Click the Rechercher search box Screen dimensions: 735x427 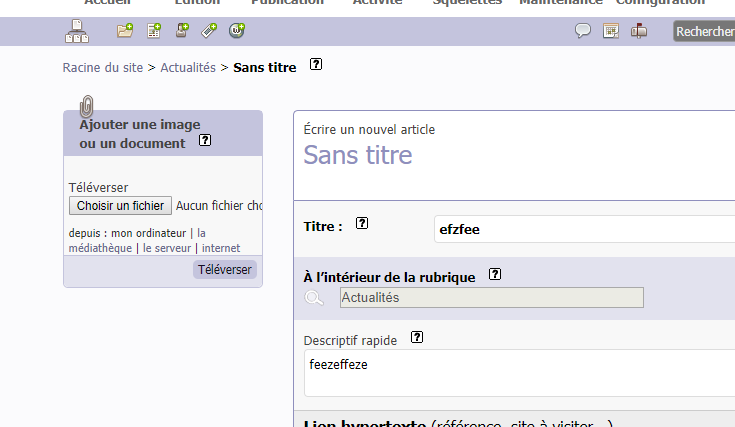(x=704, y=32)
